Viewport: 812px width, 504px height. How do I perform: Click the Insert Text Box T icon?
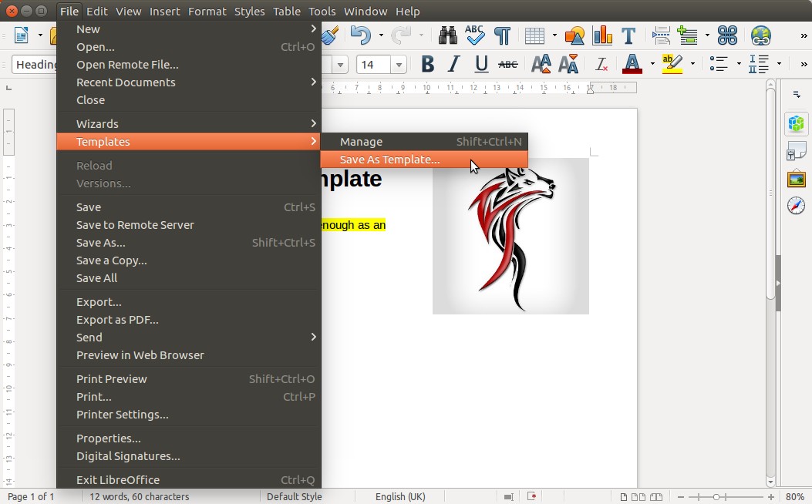coord(628,35)
